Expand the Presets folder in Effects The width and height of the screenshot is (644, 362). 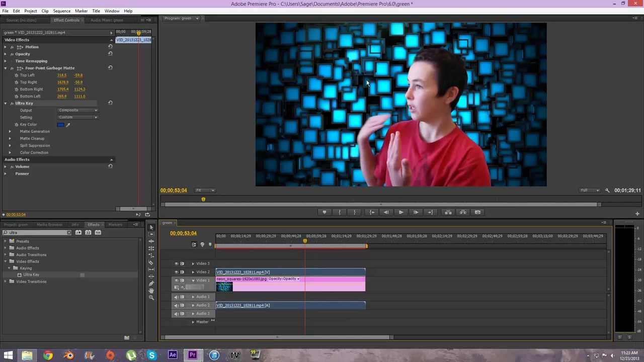pos(5,241)
